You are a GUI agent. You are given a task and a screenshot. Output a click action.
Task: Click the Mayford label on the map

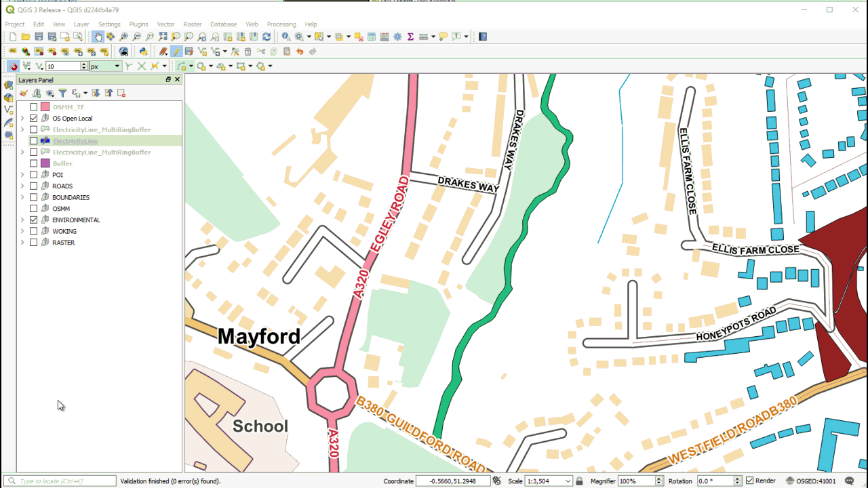259,336
